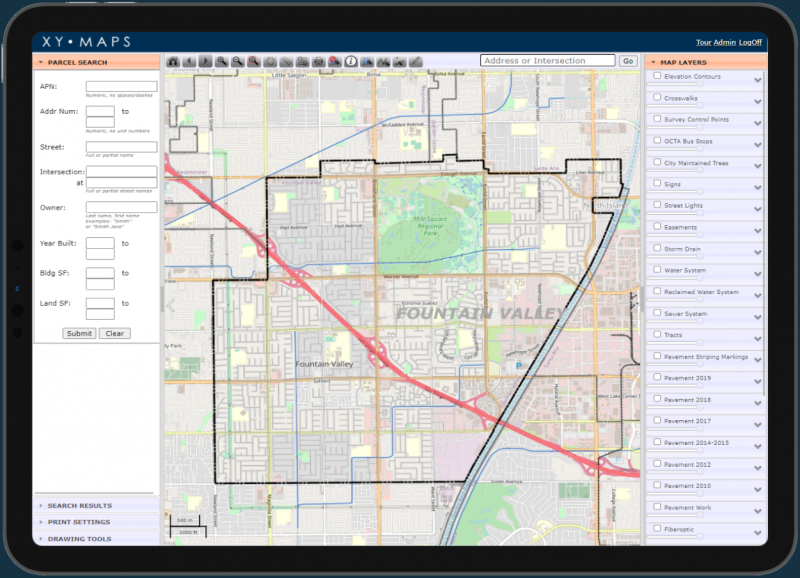This screenshot has height=578, width=800.
Task: Click the Submit parcel search button
Action: pyautogui.click(x=78, y=333)
